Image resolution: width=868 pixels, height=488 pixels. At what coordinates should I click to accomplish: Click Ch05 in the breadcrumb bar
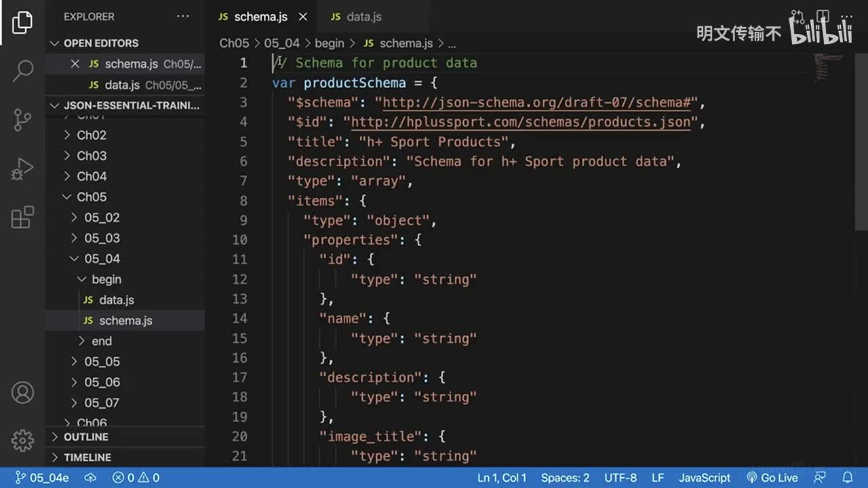click(234, 43)
